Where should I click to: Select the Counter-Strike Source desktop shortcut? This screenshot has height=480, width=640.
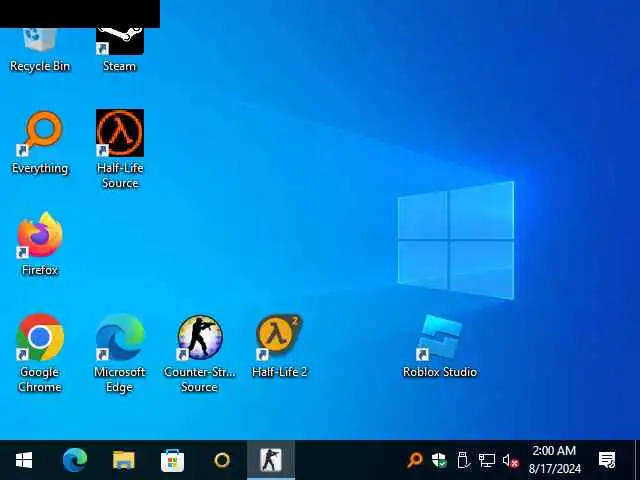tap(200, 353)
